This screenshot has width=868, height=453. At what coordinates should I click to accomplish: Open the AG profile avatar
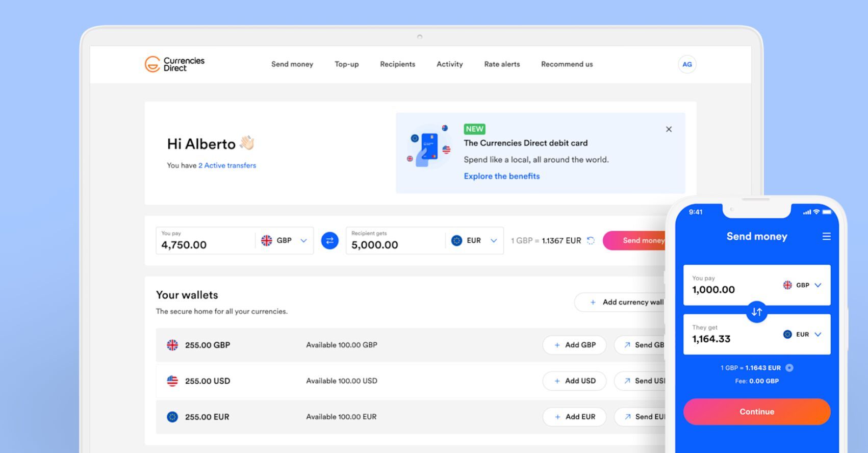coord(687,64)
